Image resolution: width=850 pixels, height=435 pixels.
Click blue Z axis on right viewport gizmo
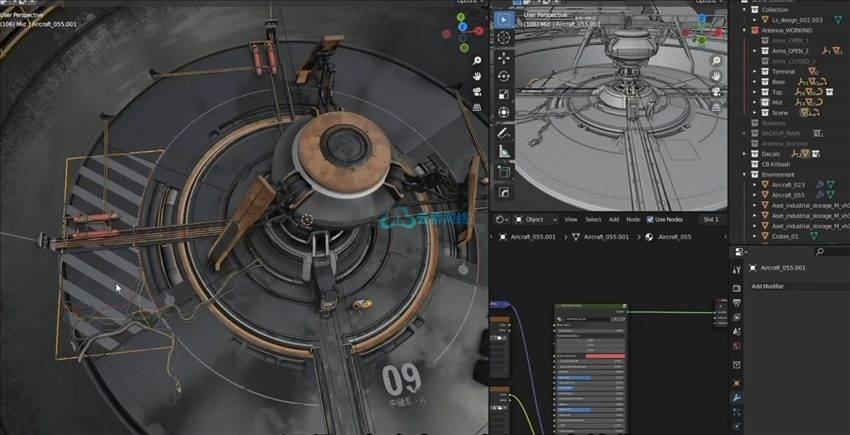(x=702, y=18)
